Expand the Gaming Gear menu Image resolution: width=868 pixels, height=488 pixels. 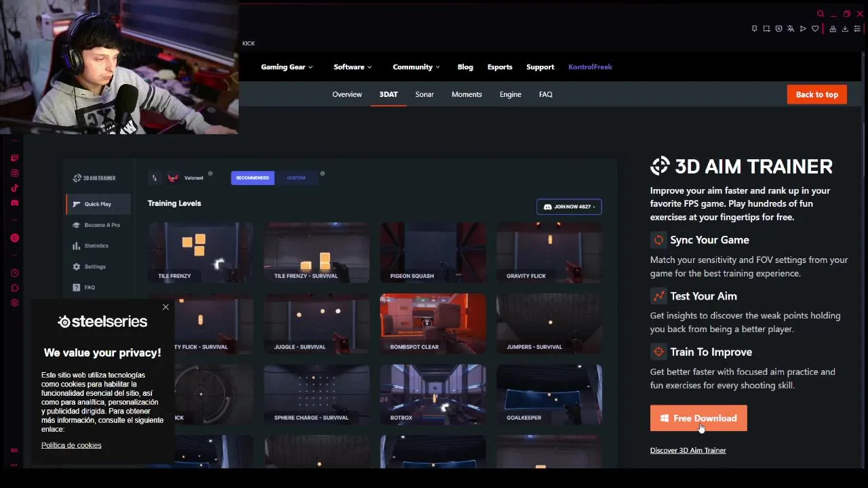287,66
